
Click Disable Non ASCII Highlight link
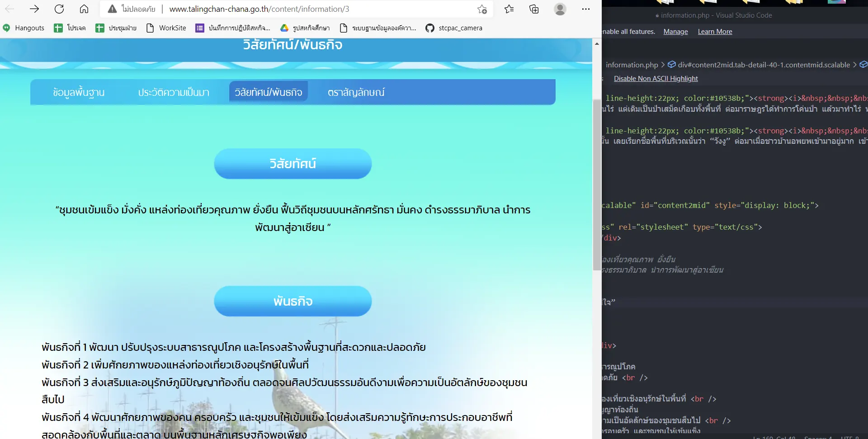click(x=656, y=79)
